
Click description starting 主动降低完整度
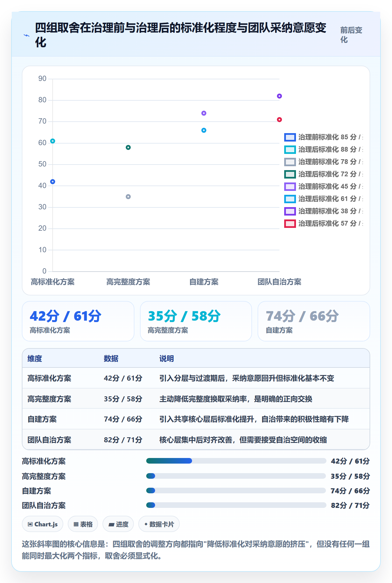point(236,399)
